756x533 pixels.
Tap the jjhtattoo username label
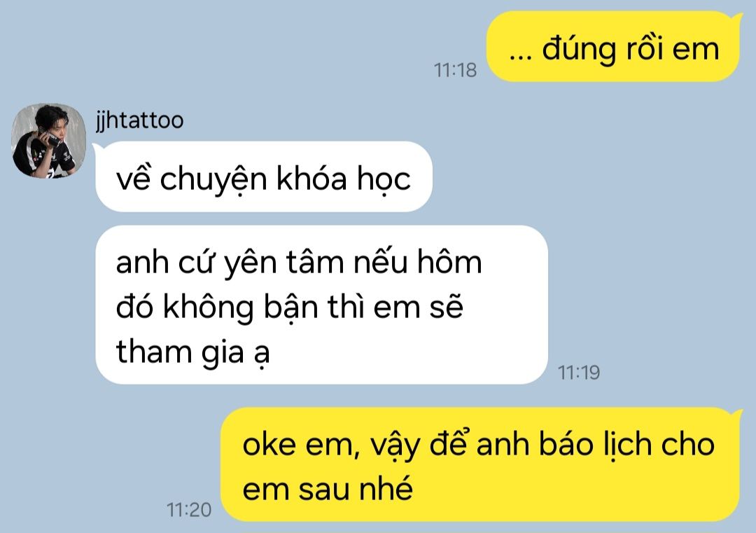tap(139, 120)
